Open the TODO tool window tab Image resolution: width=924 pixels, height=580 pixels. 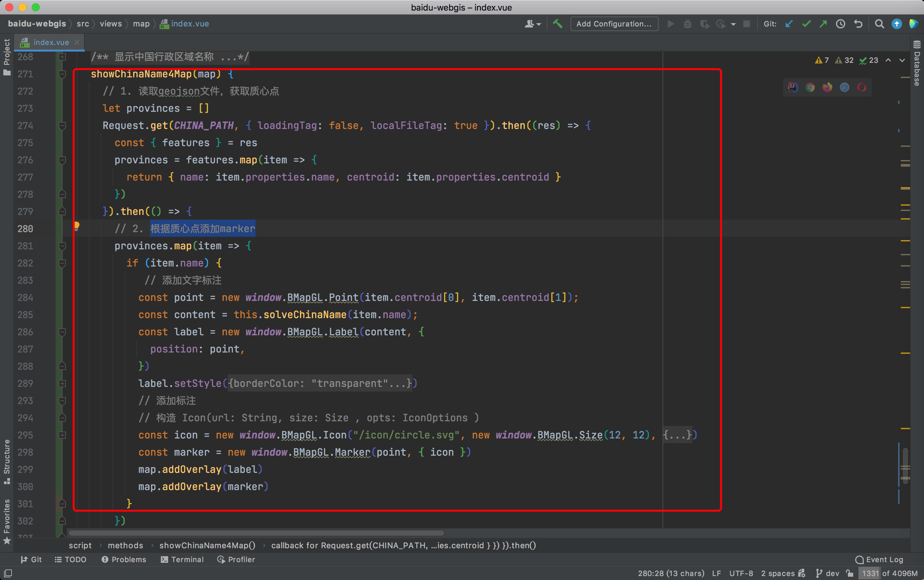(70, 559)
